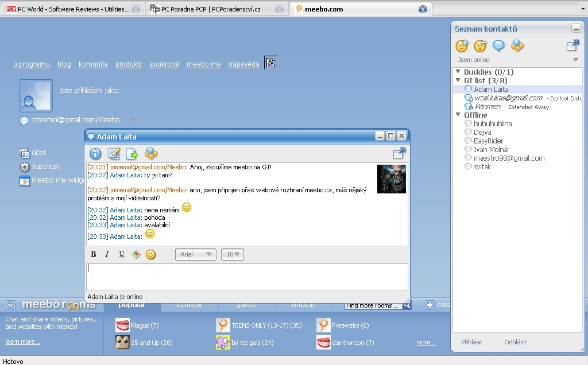Open the nápověda link
This screenshot has width=588, height=365.
tap(243, 64)
